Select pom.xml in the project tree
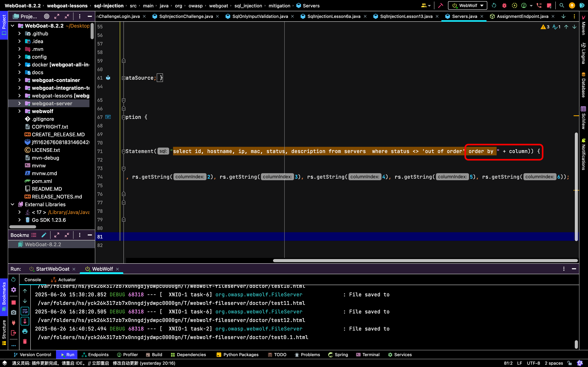The image size is (588, 367). (42, 181)
